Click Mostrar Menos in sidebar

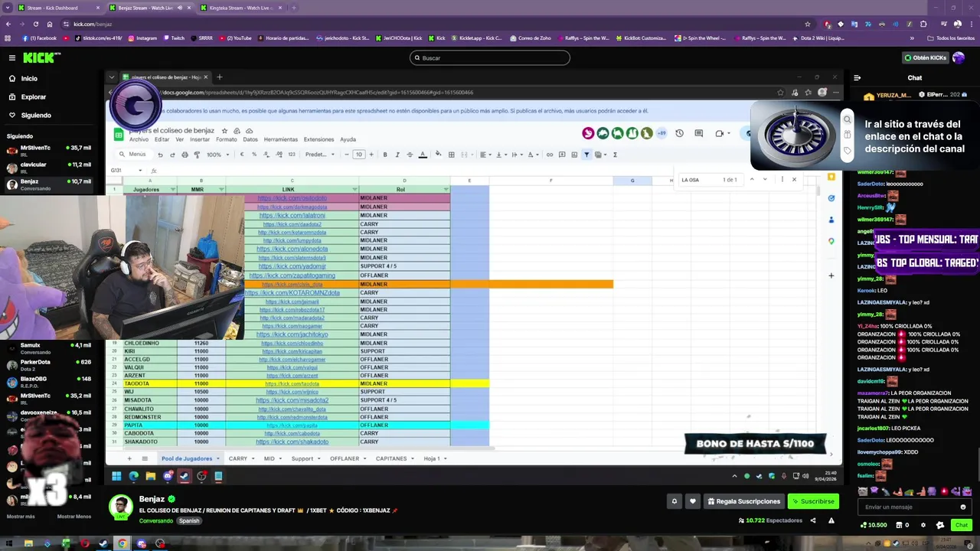tap(74, 517)
